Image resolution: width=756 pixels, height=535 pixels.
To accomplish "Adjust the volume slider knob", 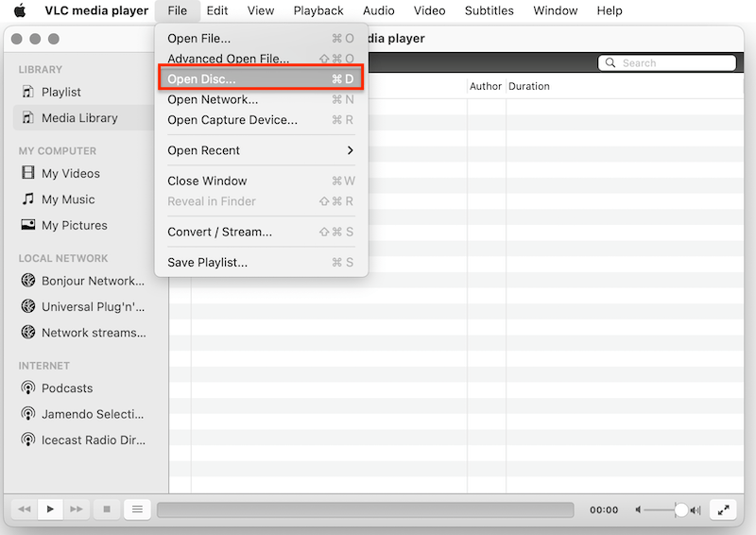I will pyautogui.click(x=680, y=510).
